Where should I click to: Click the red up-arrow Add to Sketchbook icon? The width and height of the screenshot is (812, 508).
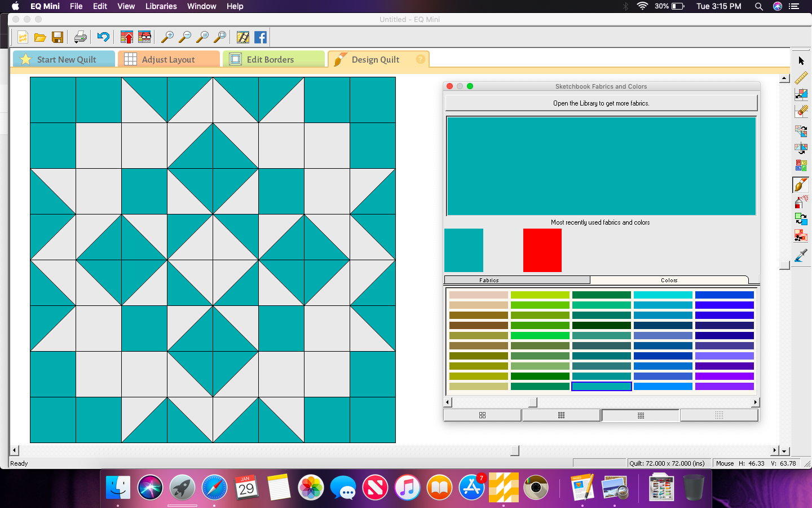[x=127, y=37]
